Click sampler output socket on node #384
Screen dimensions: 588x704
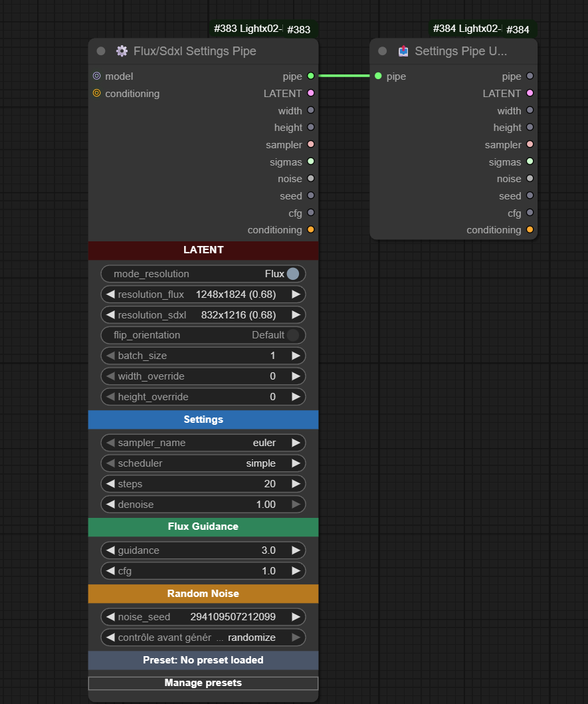tap(530, 144)
